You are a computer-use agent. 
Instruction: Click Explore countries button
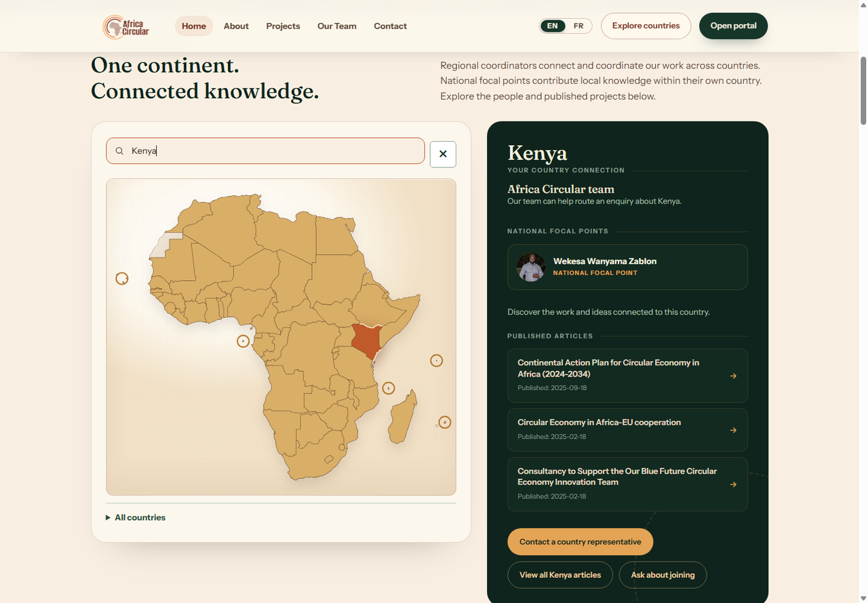pyautogui.click(x=646, y=26)
